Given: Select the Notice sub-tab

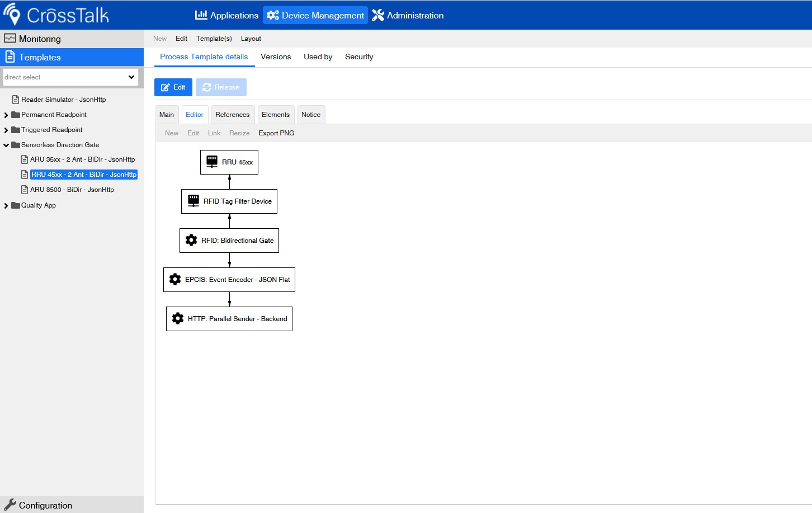Looking at the screenshot, I should [x=311, y=115].
